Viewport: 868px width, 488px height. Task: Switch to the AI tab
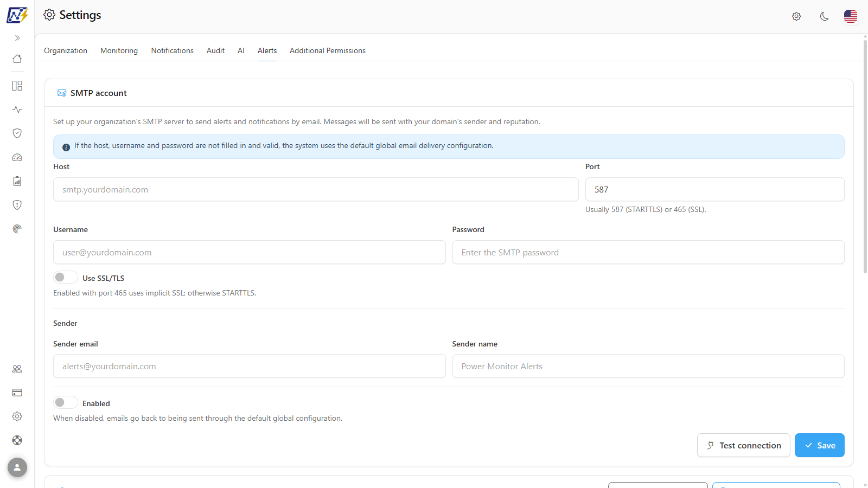click(x=241, y=50)
